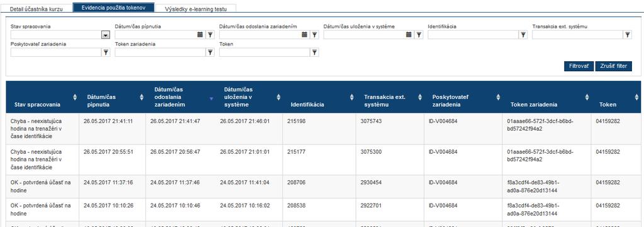Screen dimensions: 644x227
Task: Click OK status in row with 208706
Action: [x=41, y=186]
